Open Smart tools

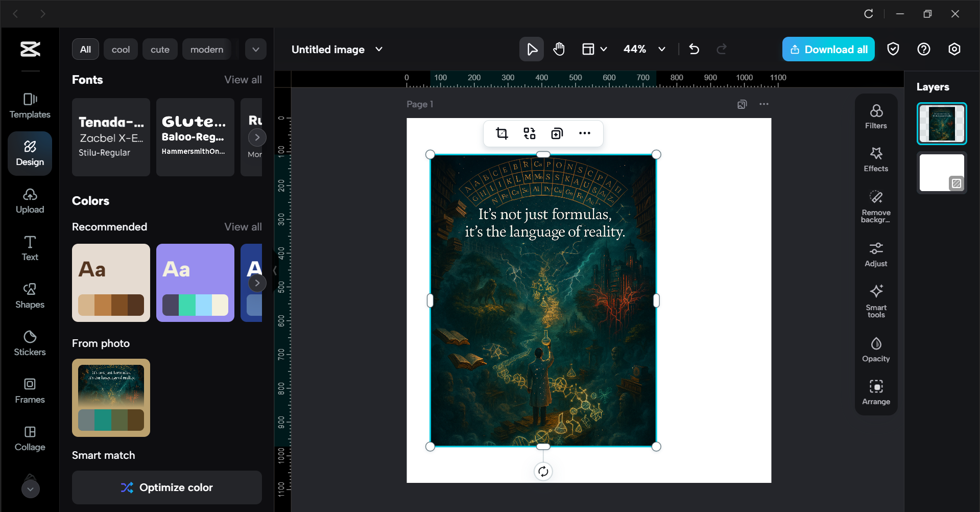pos(876,301)
